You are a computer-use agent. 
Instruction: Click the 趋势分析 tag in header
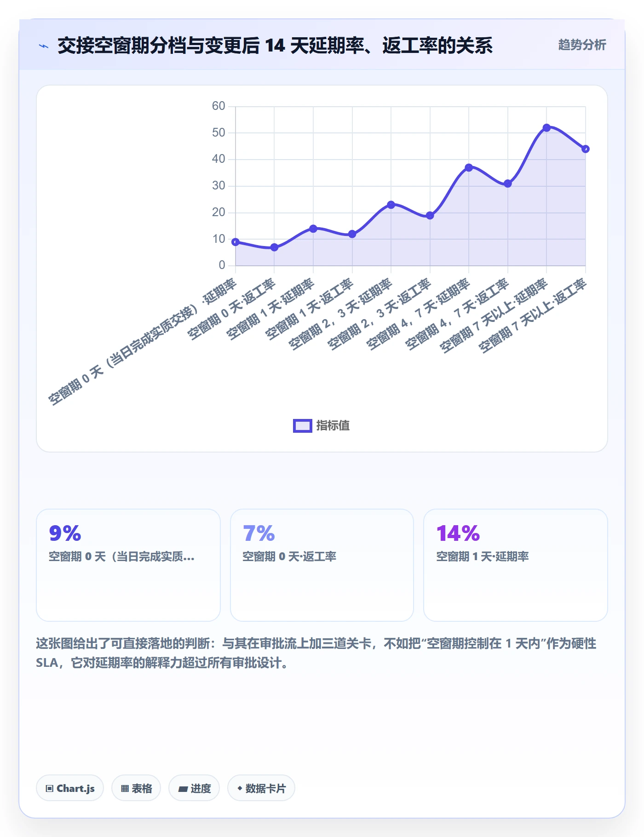[582, 45]
